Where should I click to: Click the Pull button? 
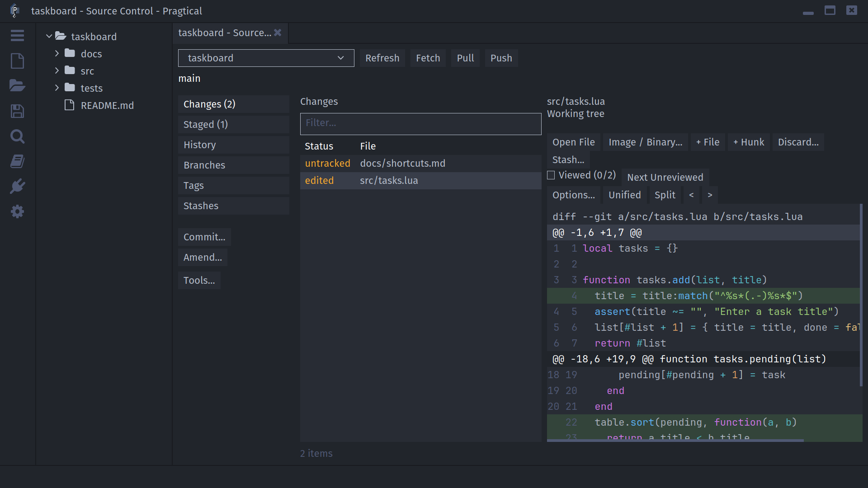(x=465, y=58)
